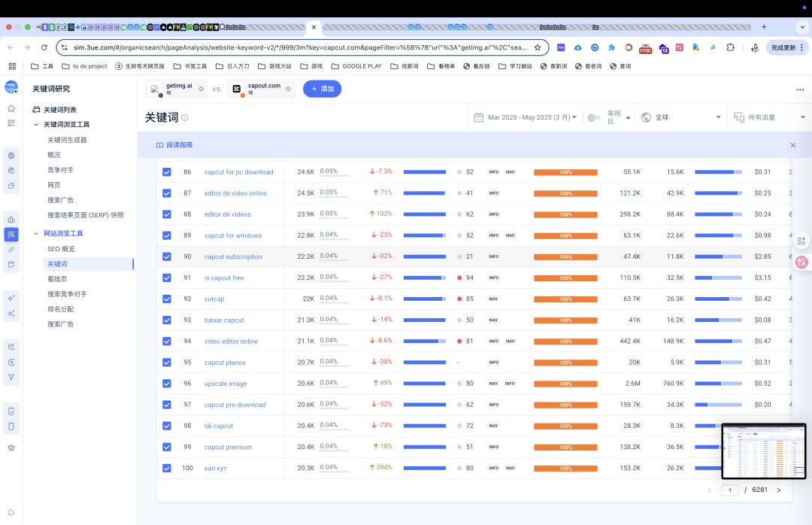Open browser extensions puzzle icon

(x=730, y=47)
